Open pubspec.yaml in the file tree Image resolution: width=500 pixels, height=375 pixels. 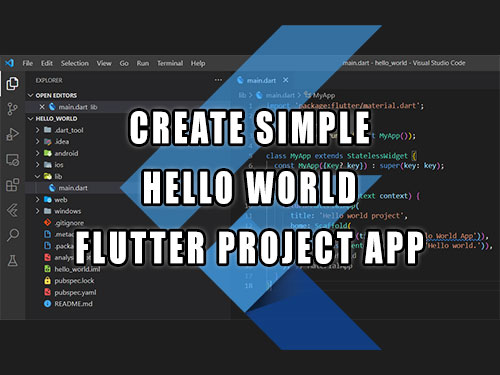click(75, 292)
